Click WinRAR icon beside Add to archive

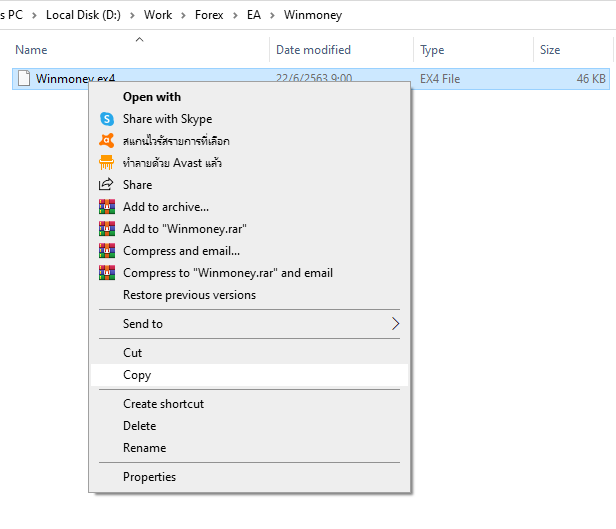tap(107, 207)
